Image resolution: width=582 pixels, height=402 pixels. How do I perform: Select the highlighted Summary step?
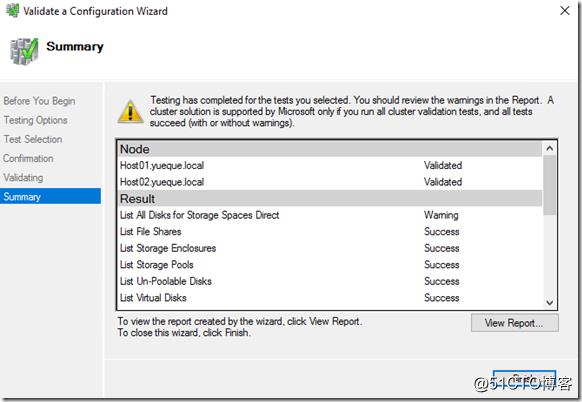pos(50,196)
